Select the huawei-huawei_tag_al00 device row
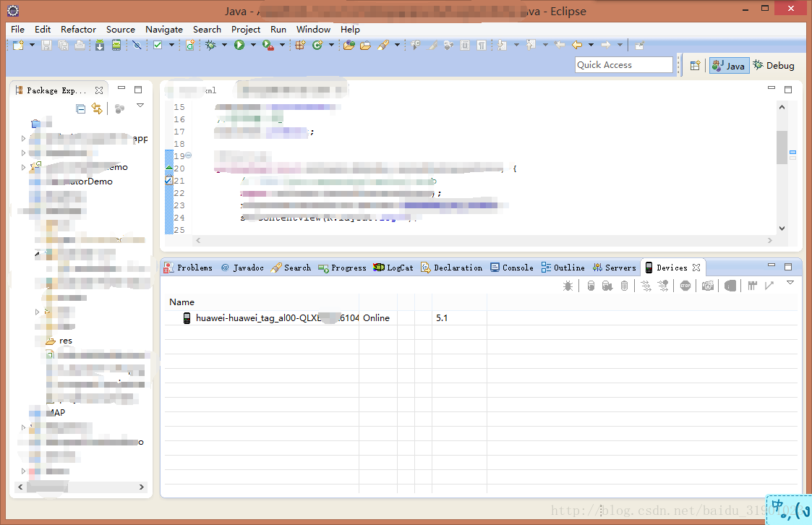This screenshot has width=812, height=525. (481, 318)
